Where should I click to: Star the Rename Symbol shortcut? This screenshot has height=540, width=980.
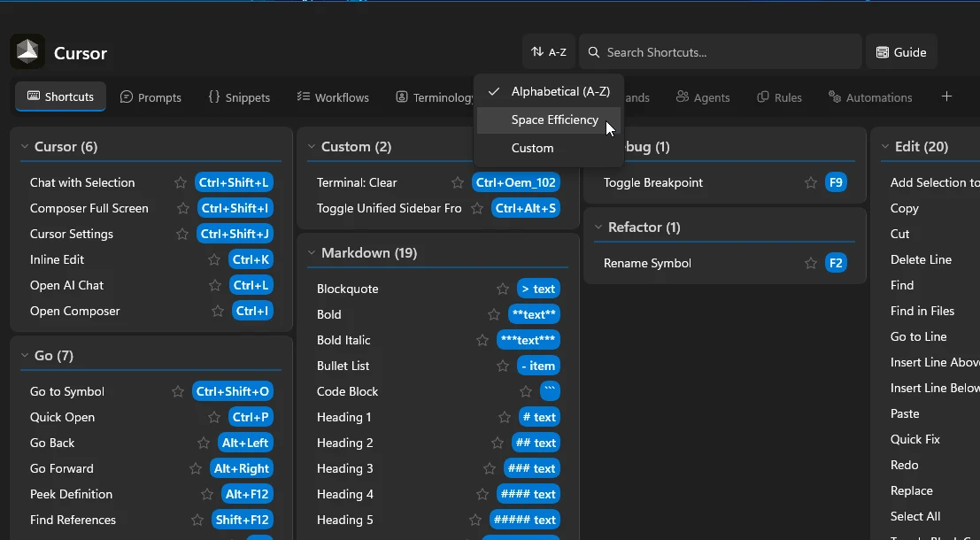(x=809, y=263)
